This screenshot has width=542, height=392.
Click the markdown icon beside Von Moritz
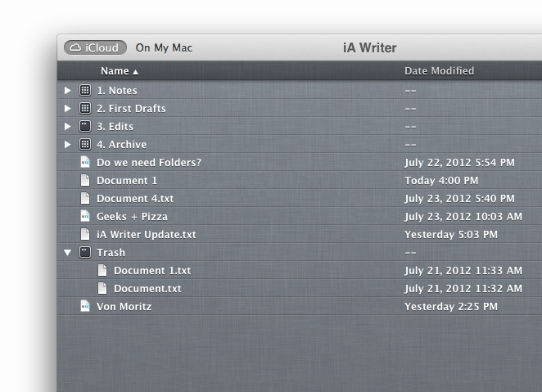pos(85,306)
